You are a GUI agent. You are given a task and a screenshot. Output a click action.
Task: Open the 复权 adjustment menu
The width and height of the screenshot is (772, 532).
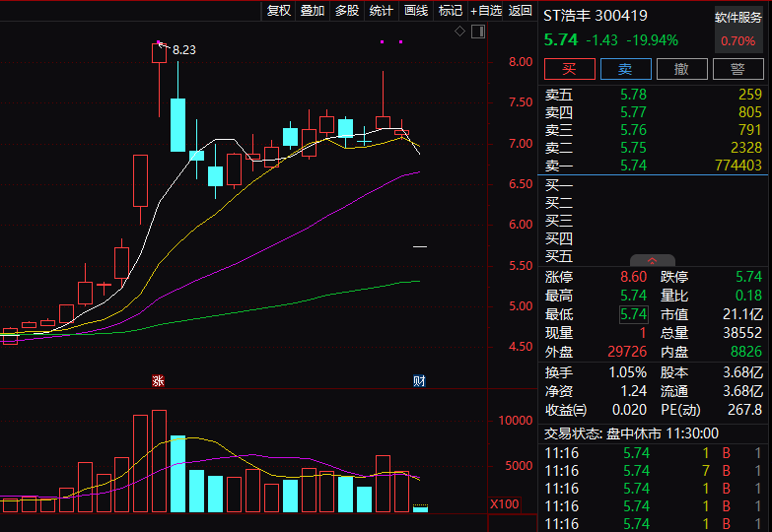[279, 11]
